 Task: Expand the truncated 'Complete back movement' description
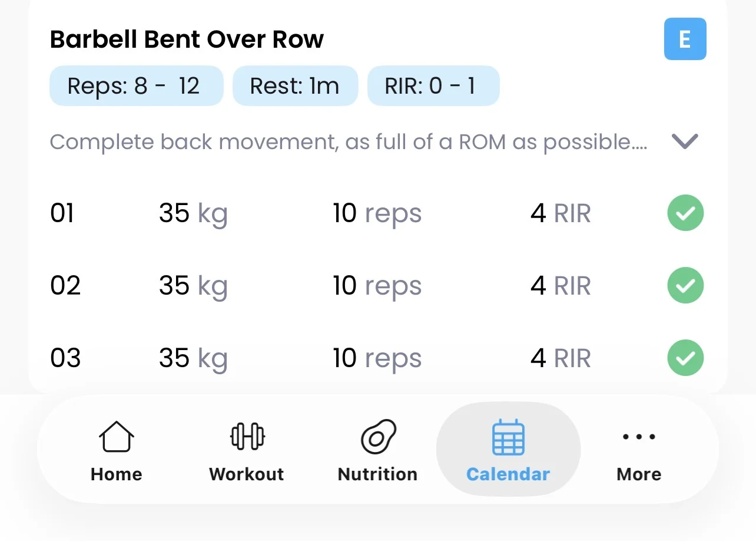pos(349,142)
